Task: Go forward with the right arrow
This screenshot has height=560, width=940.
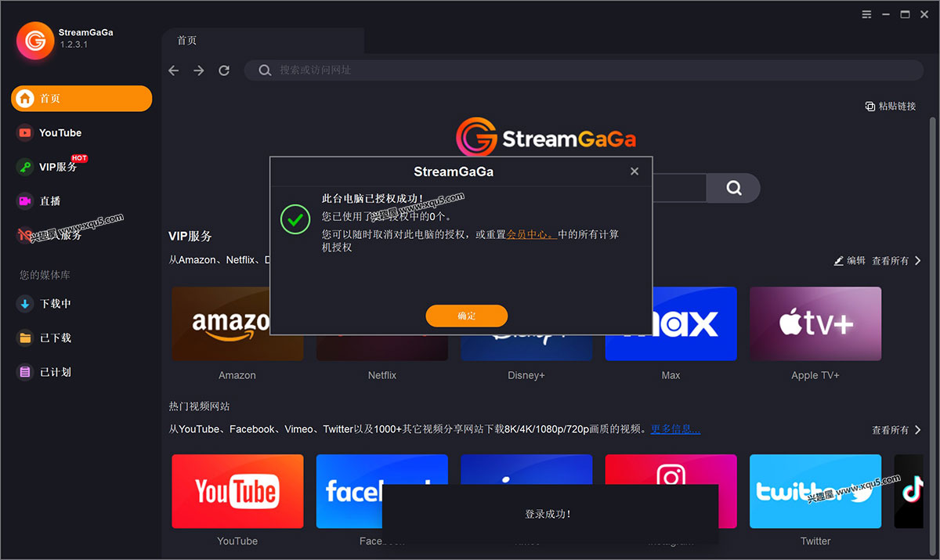Action: click(199, 70)
